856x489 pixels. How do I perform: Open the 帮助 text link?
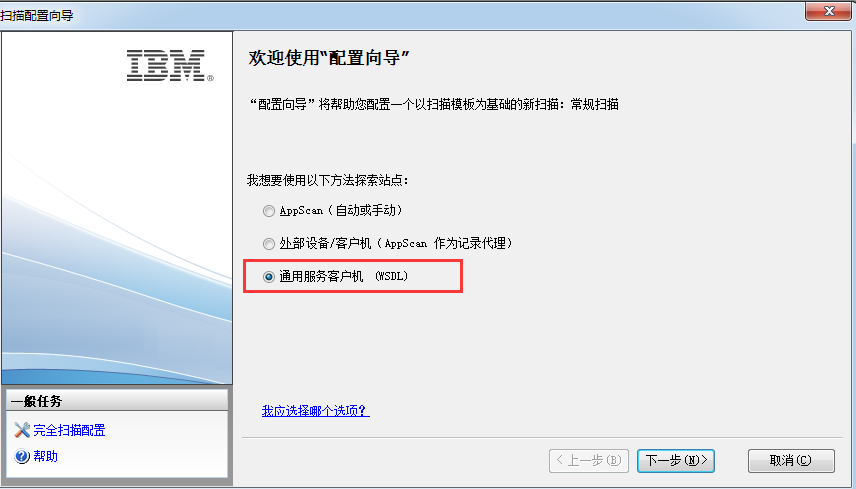point(45,456)
